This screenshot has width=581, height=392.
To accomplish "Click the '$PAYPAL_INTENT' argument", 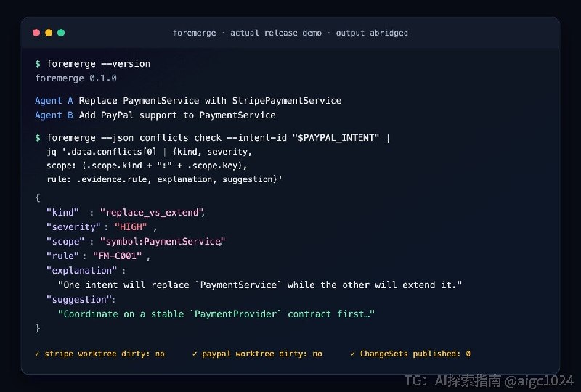I will pos(336,138).
